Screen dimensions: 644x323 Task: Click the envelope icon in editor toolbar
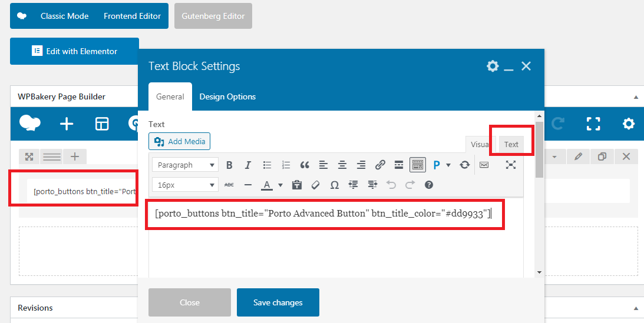pyautogui.click(x=484, y=165)
